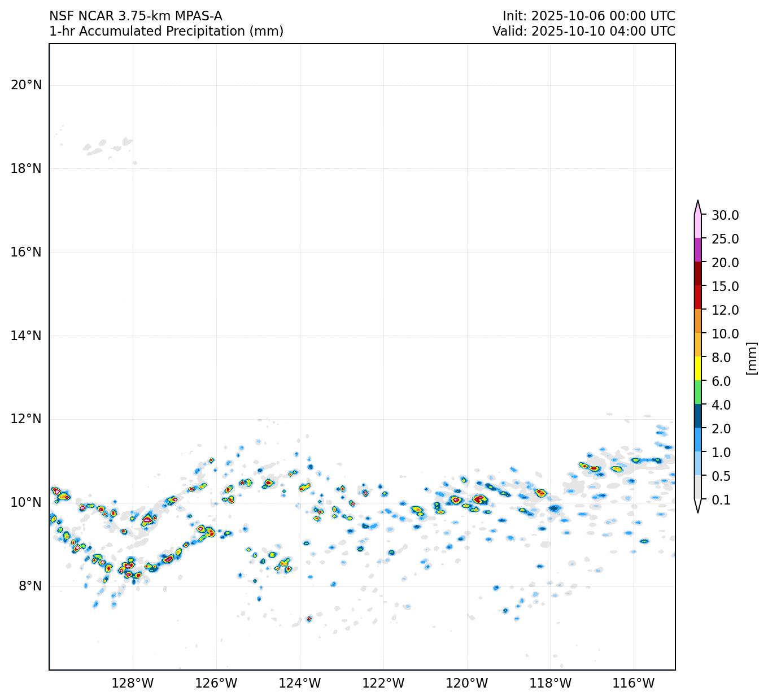The image size is (768, 700).
Task: Click the pink 25.0–30.0 colorbar segment
Action: coord(698,227)
